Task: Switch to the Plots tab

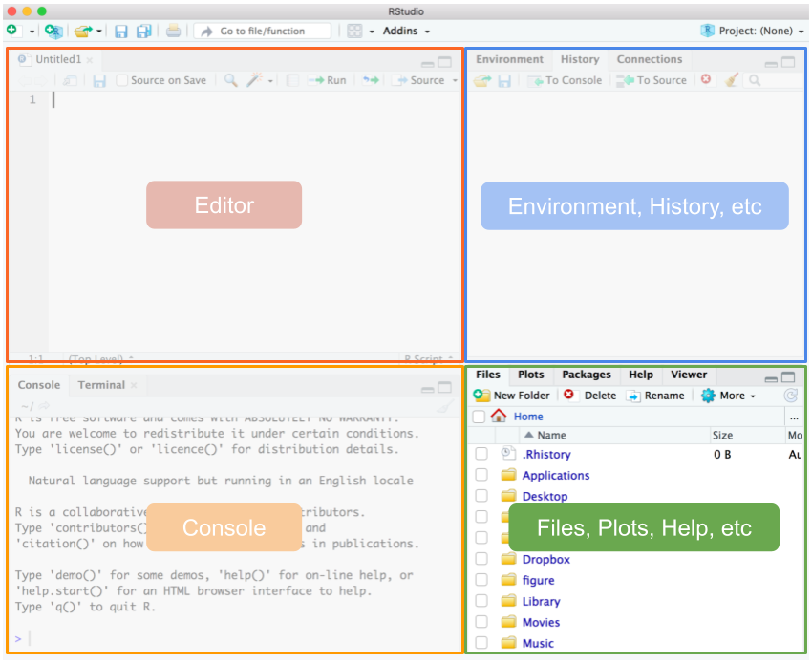Action: click(x=531, y=375)
